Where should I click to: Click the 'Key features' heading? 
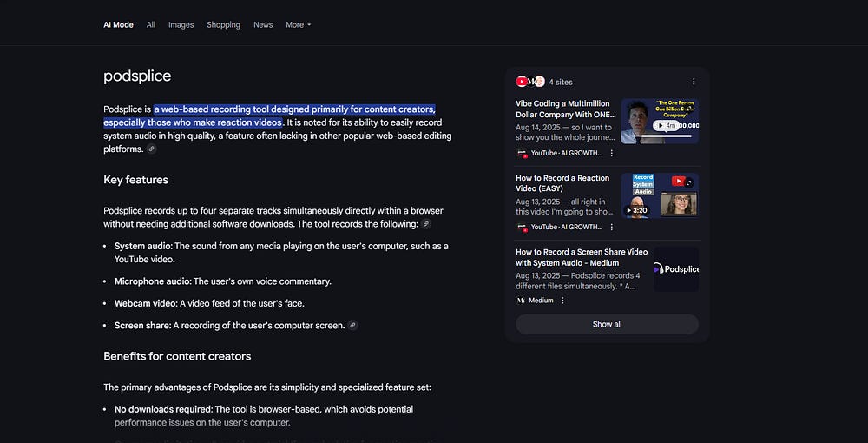(135, 180)
